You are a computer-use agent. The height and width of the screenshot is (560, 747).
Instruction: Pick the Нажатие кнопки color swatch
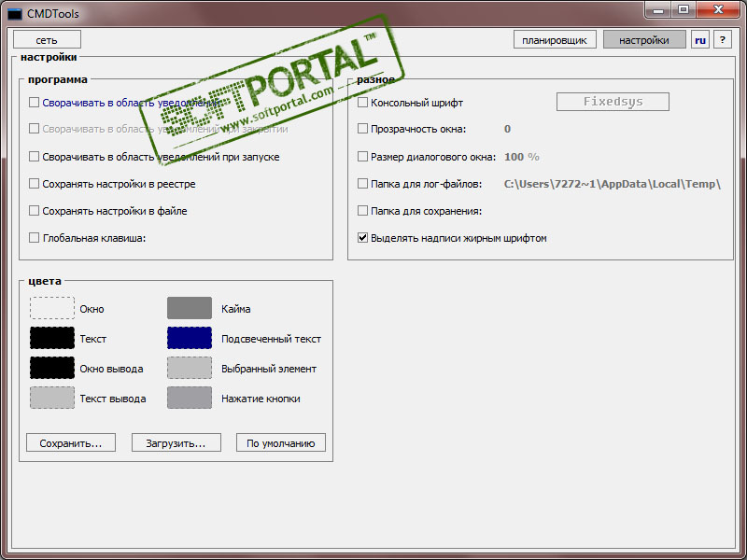coord(190,398)
